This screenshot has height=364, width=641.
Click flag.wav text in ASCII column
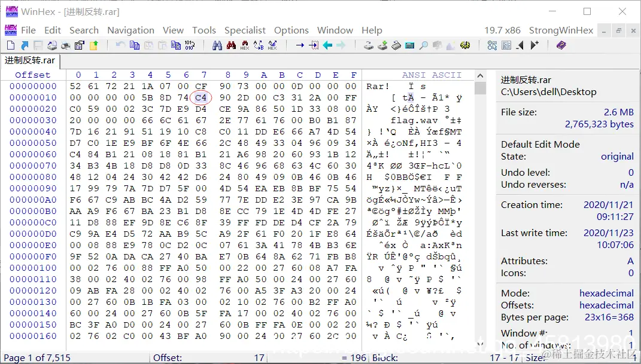coord(414,120)
